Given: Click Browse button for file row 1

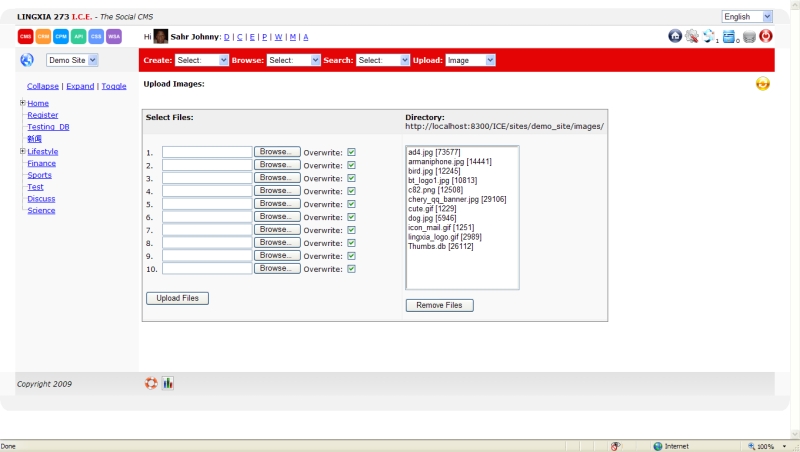Looking at the screenshot, I should coord(277,152).
